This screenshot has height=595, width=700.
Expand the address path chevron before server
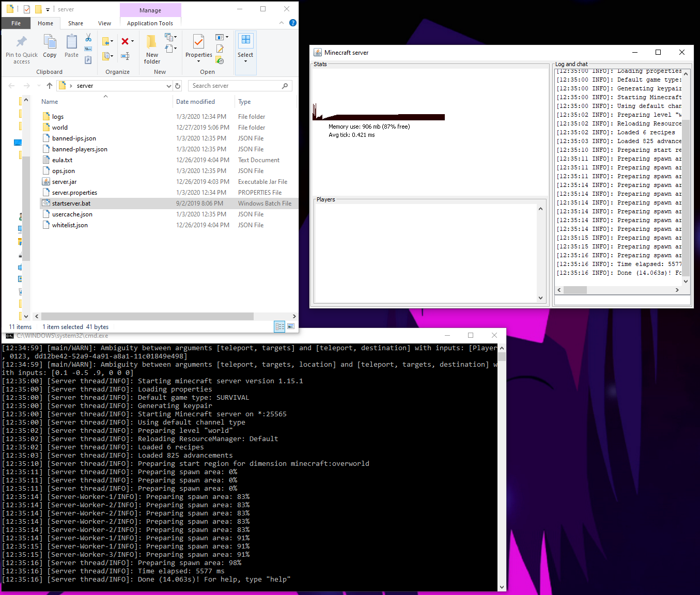tap(71, 86)
